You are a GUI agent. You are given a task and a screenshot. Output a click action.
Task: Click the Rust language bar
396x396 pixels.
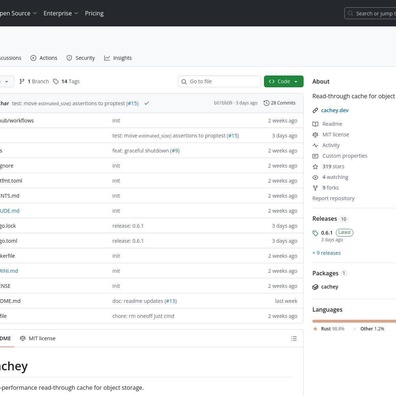pyautogui.click(x=354, y=321)
